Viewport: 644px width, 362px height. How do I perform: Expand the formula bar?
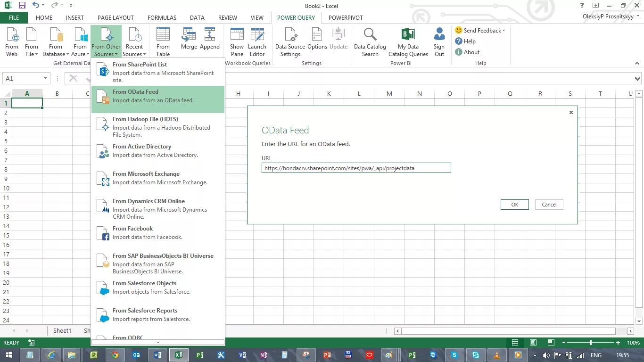click(638, 79)
